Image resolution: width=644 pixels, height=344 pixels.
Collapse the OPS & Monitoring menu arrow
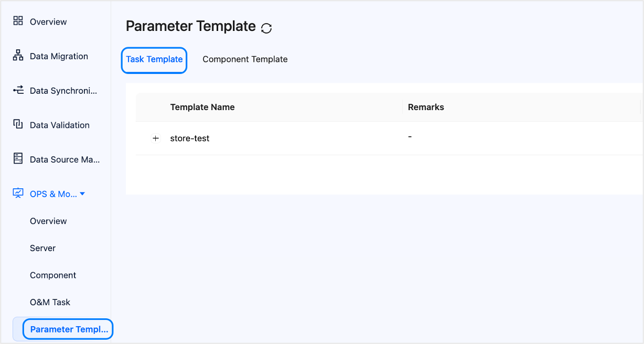(82, 194)
